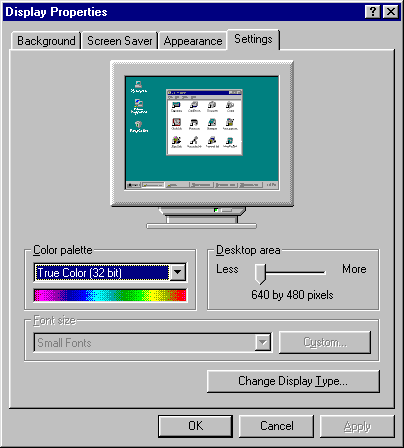Click the rainbow color spectrum bar

[110, 295]
